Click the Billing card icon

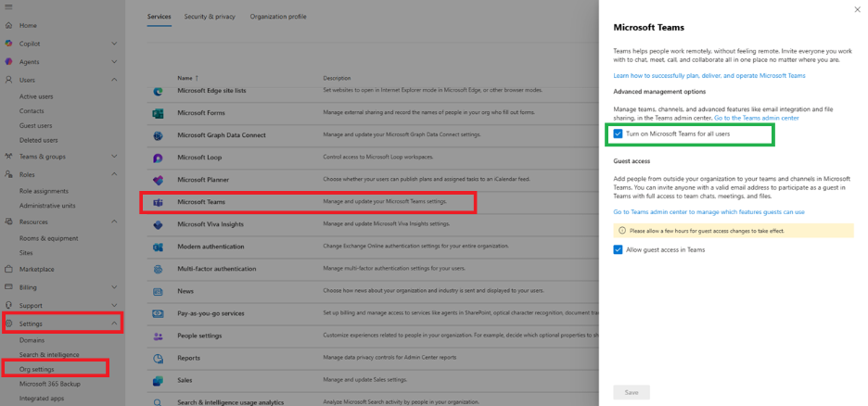pos(8,287)
